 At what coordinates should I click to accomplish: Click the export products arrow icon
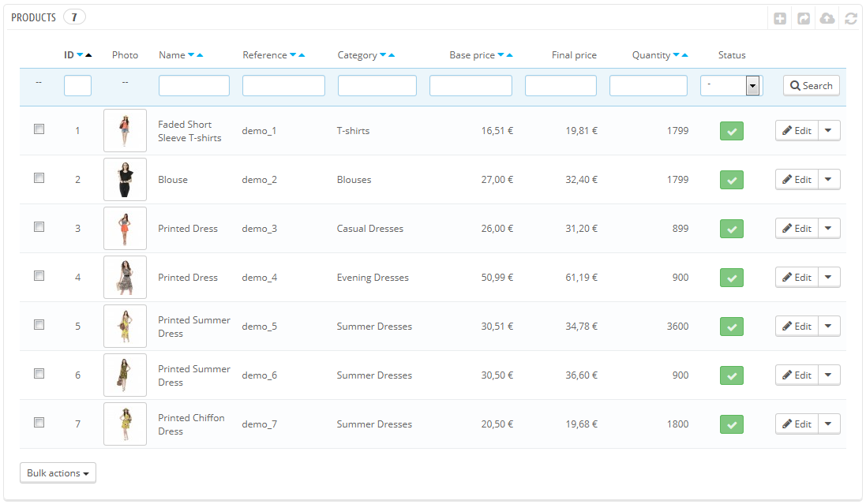click(804, 19)
